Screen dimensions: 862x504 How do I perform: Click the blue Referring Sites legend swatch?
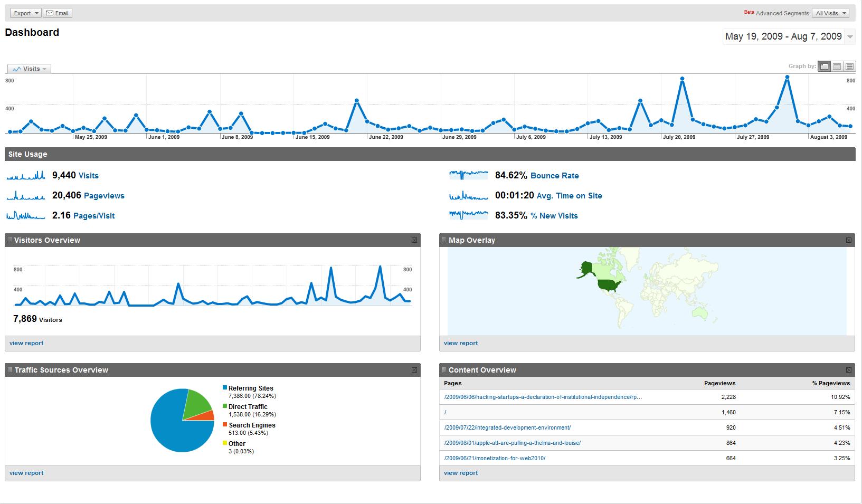225,388
